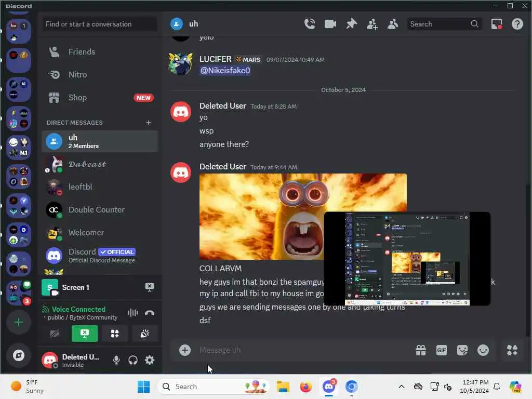Open Discover servers compass icon
This screenshot has height=399, width=532.
click(19, 355)
